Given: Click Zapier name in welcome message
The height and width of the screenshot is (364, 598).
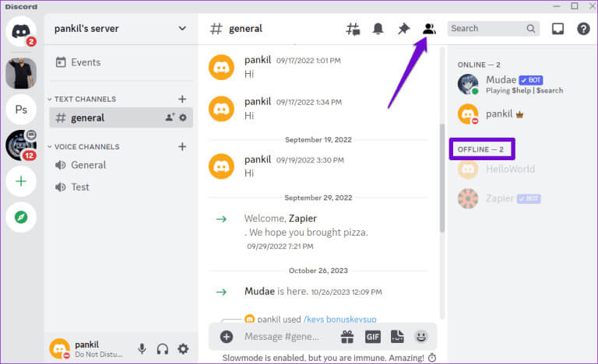Looking at the screenshot, I should [x=303, y=219].
